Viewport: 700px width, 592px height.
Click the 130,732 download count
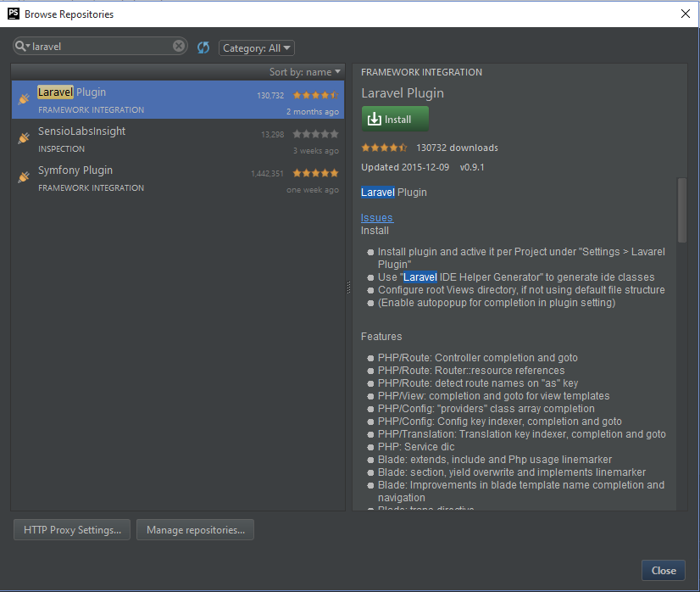270,96
